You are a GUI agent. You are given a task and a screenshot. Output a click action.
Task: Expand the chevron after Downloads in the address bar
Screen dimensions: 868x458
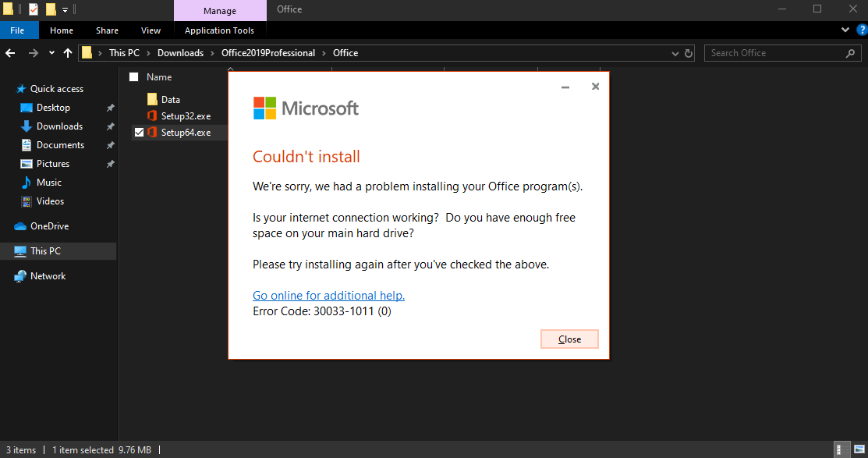pyautogui.click(x=213, y=53)
